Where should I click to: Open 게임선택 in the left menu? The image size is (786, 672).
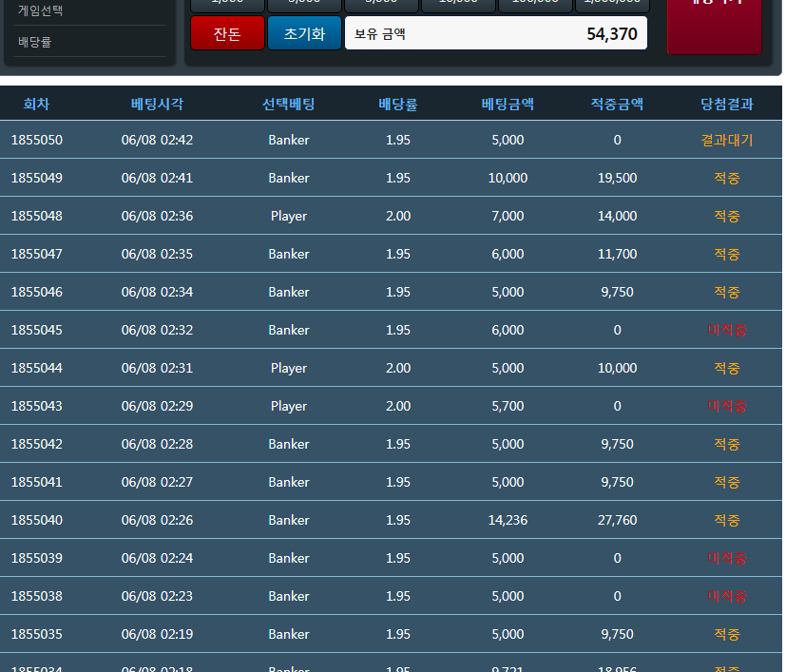coord(40,10)
